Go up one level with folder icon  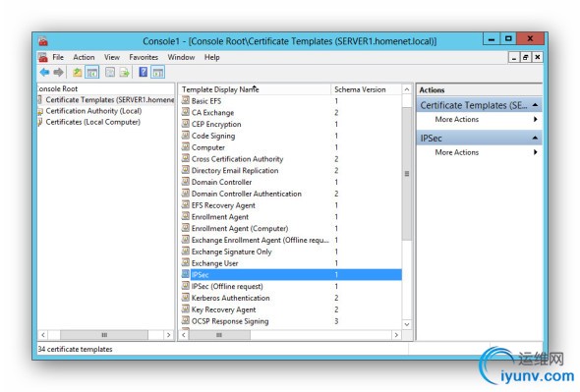77,72
